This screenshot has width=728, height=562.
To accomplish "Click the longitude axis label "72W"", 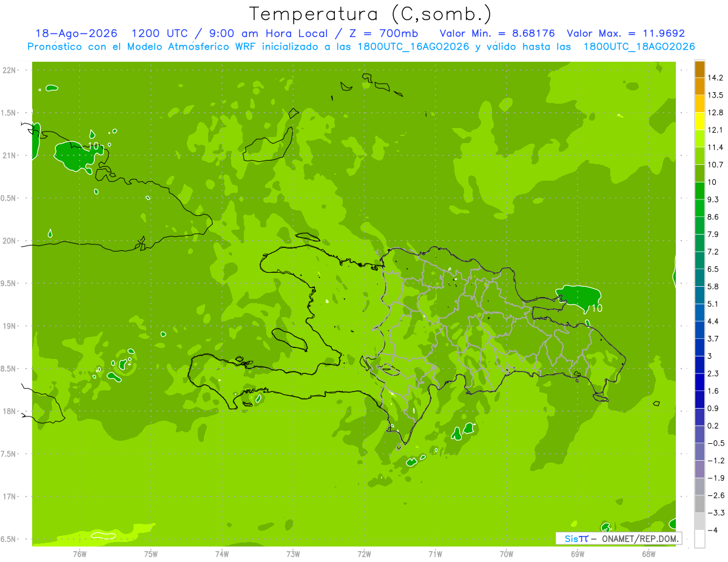I will click(x=364, y=554).
